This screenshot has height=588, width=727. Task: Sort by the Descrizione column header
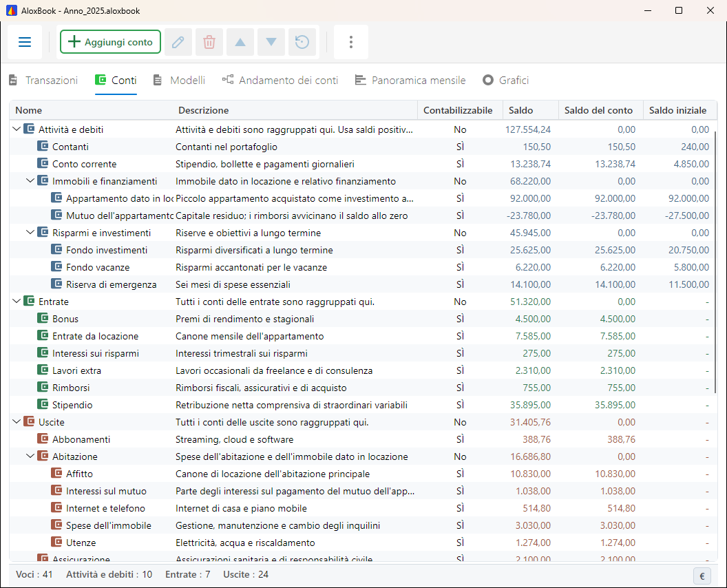[x=295, y=110]
